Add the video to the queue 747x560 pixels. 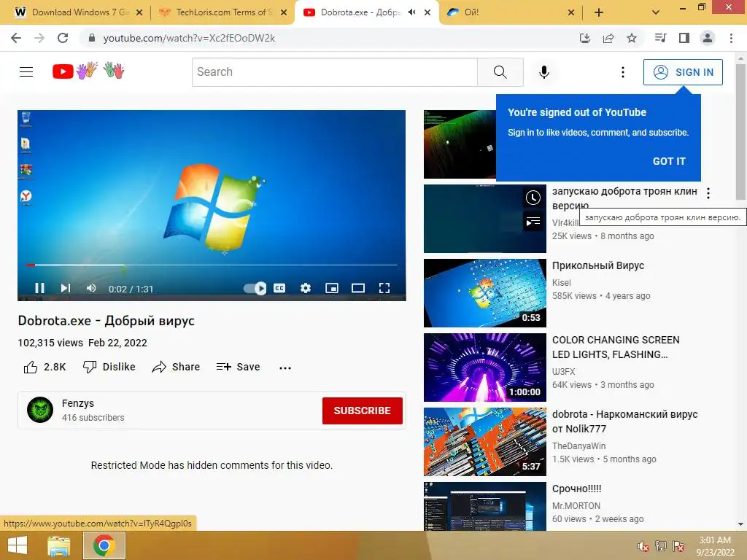[x=533, y=221]
